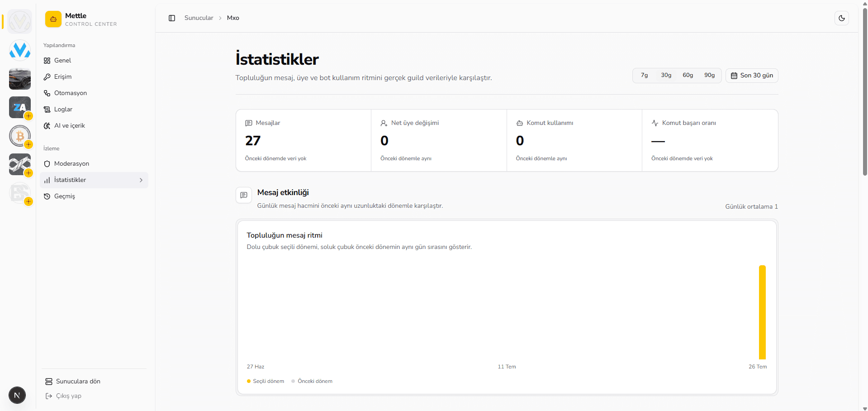Toggle Önceki dönem legend item
868x411 pixels.
pos(312,381)
